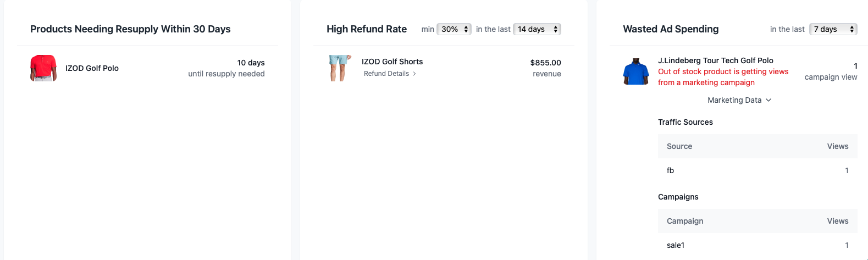Collapse the Marketing Data section

(x=734, y=100)
